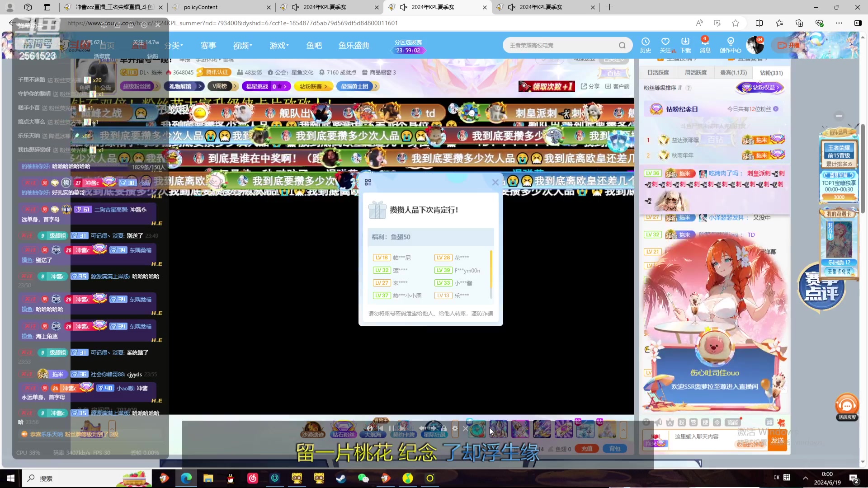Open V周榜 ranking button
This screenshot has height=488, width=868.
223,86
